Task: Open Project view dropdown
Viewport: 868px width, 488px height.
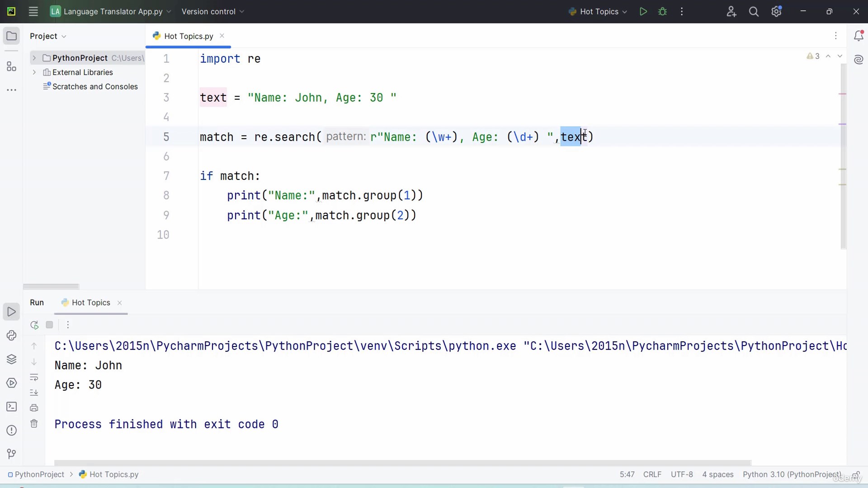Action: pos(48,36)
